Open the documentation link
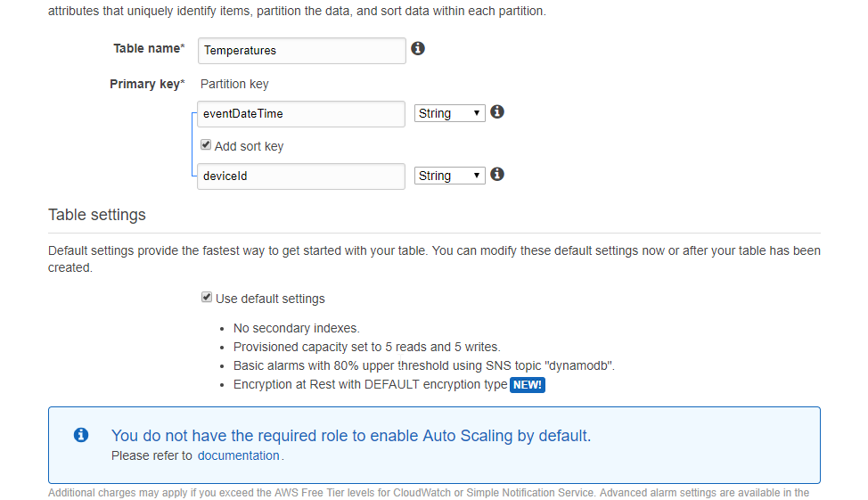 point(239,455)
